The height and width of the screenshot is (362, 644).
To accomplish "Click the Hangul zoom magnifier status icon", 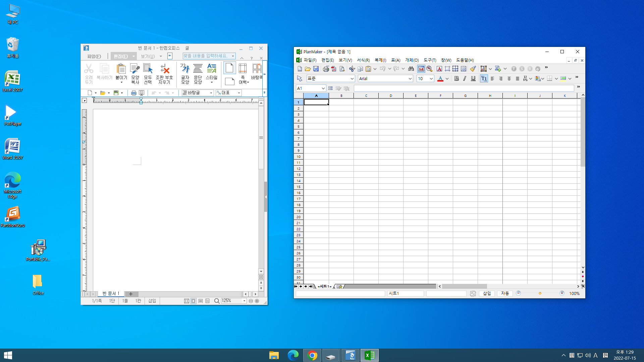I will point(217,301).
